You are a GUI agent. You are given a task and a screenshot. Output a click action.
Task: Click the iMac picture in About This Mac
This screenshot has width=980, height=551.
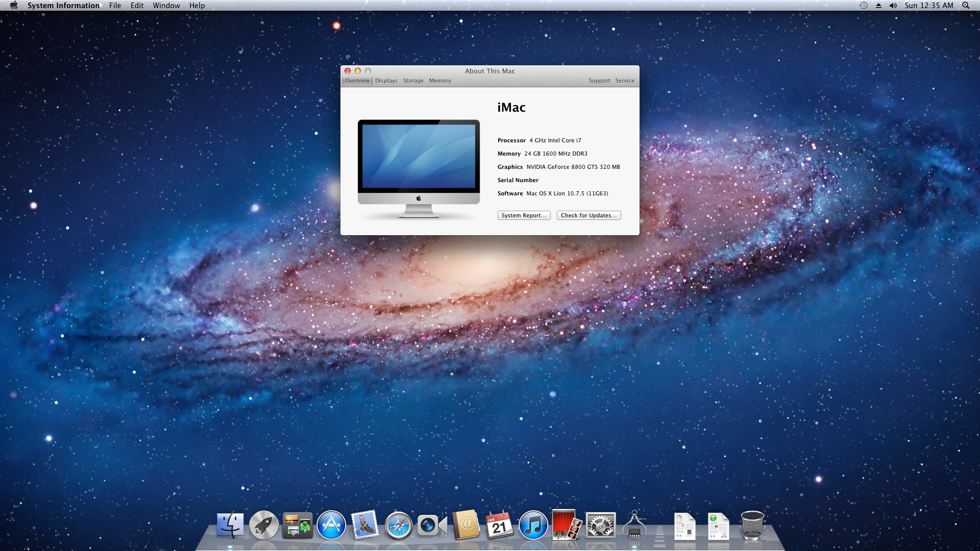tap(419, 169)
